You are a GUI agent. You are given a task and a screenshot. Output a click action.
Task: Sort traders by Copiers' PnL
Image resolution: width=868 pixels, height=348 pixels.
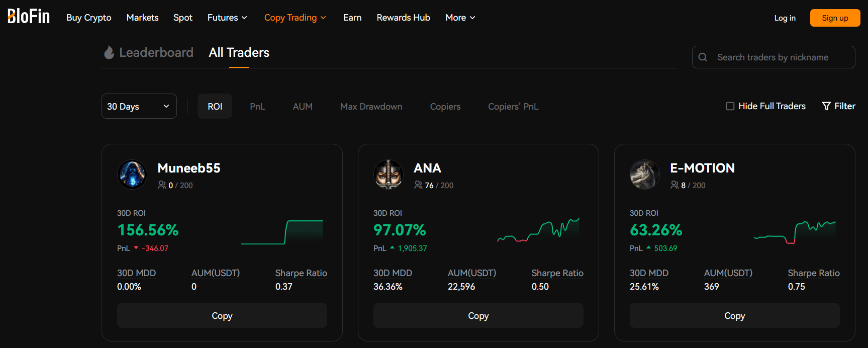coord(513,107)
